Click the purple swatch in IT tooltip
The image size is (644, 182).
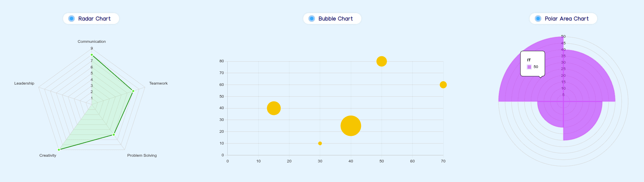pyautogui.click(x=529, y=67)
